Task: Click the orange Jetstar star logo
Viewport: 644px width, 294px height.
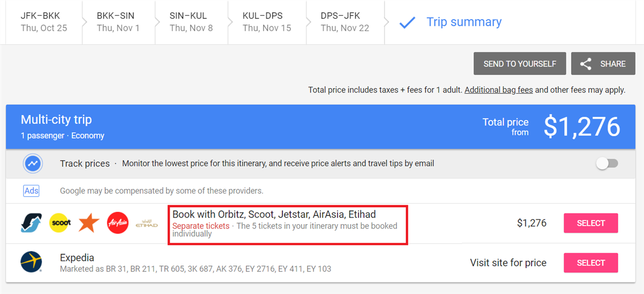Action: (89, 223)
